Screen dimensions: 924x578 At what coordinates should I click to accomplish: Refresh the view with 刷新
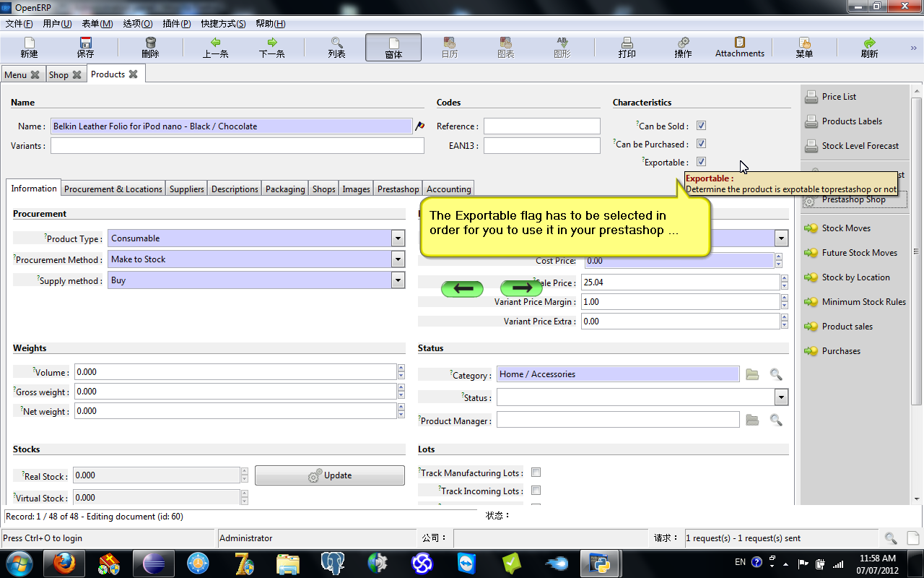(x=869, y=48)
